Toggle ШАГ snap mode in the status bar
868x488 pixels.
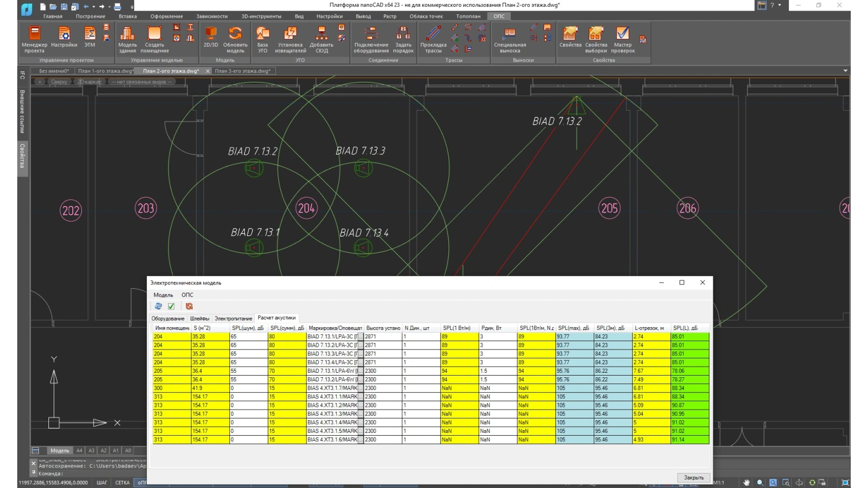(102, 482)
